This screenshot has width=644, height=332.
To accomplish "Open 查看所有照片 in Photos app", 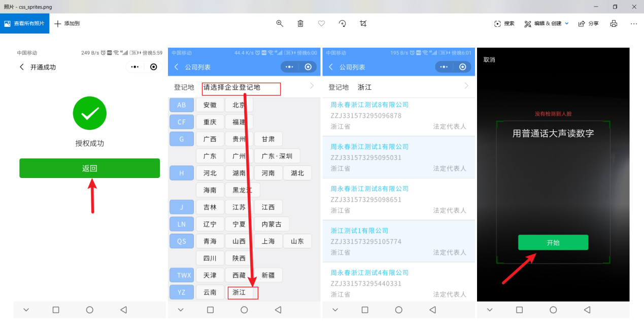I will 24,23.
